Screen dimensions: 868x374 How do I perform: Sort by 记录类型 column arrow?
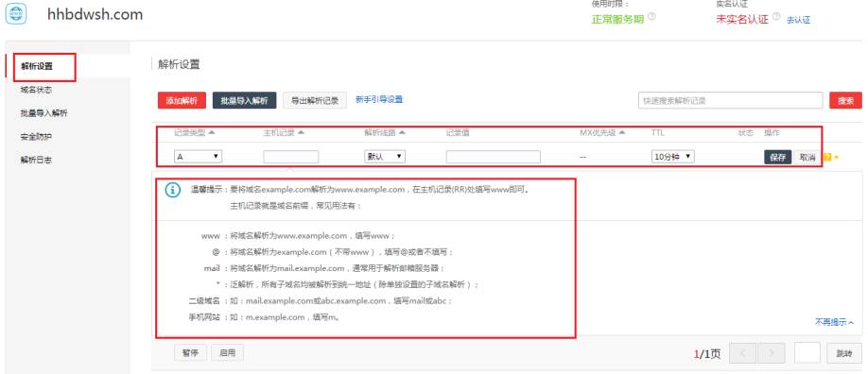(x=212, y=133)
